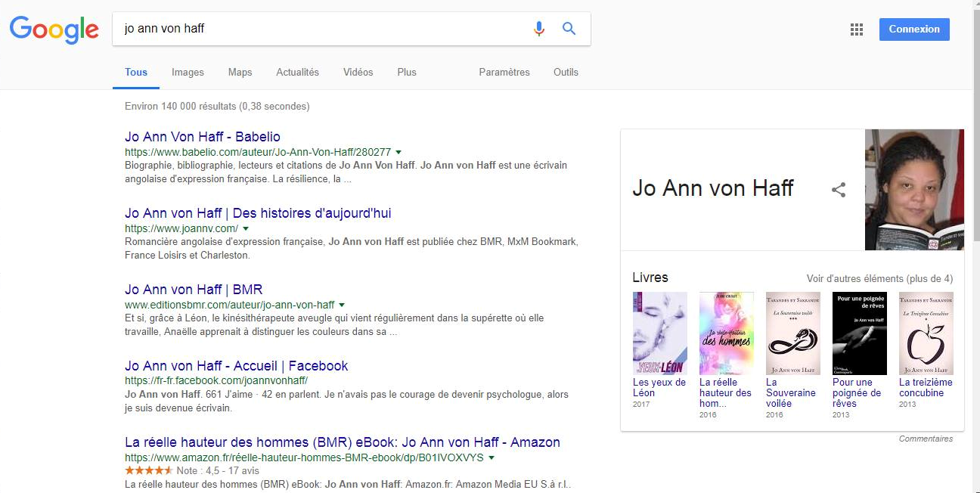The width and height of the screenshot is (980, 493).
Task: Click Voir d'autres éléments link
Action: click(x=879, y=278)
